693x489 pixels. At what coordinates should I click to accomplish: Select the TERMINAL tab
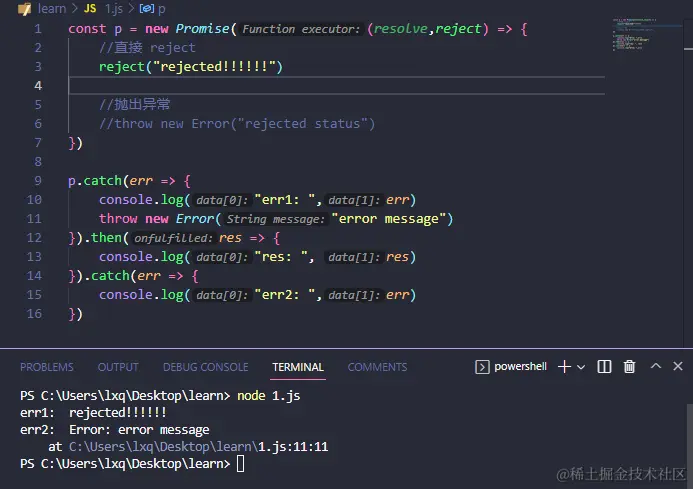298,367
